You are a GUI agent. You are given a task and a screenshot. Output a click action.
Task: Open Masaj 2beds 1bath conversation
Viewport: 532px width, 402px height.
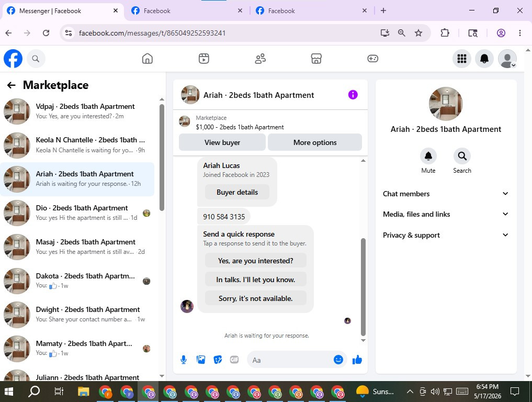coord(77,247)
